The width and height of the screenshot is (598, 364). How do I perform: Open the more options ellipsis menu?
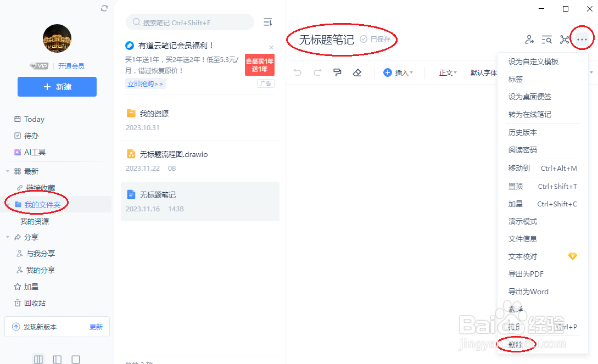click(x=582, y=40)
